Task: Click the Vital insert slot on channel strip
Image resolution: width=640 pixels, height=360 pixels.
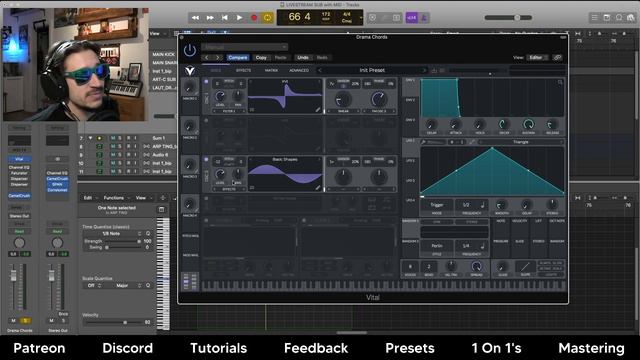Action: 19,159
